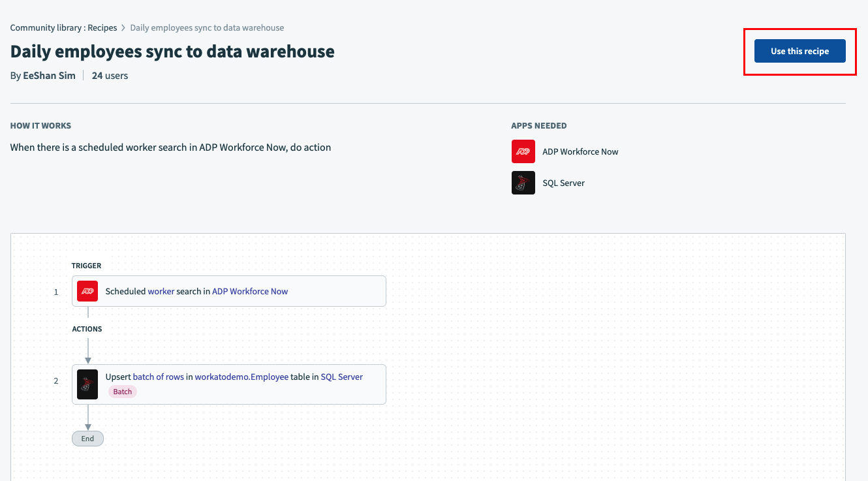Image resolution: width=868 pixels, height=481 pixels.
Task: Click the breadcrumb chevron separator
Action: pyautogui.click(x=123, y=28)
